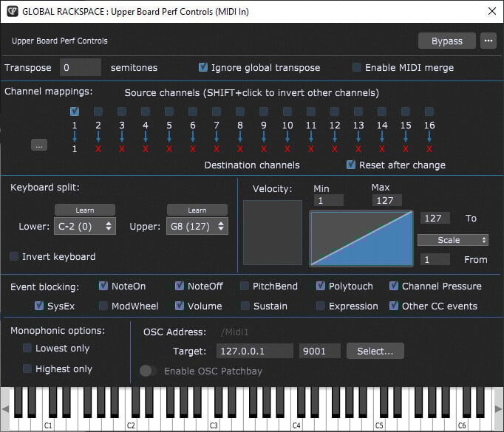The image size is (504, 432).
Task: Enable MIDI merge checkbox
Action: [358, 67]
